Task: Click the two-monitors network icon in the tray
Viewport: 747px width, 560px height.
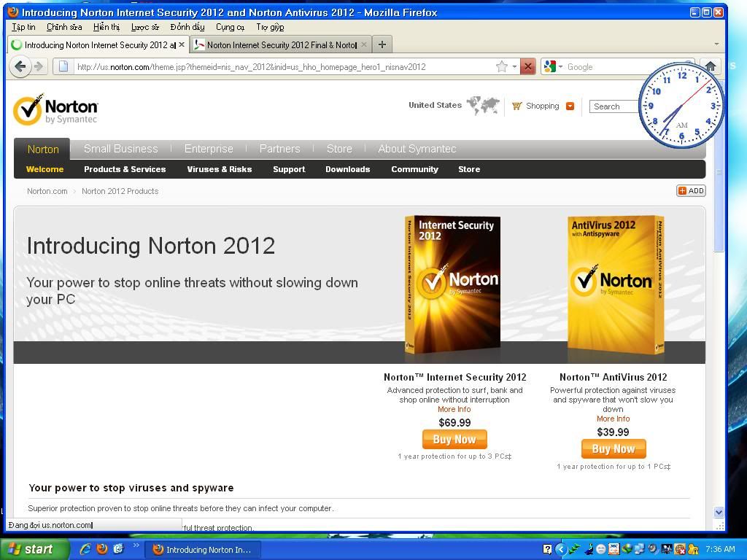Action: (x=639, y=550)
